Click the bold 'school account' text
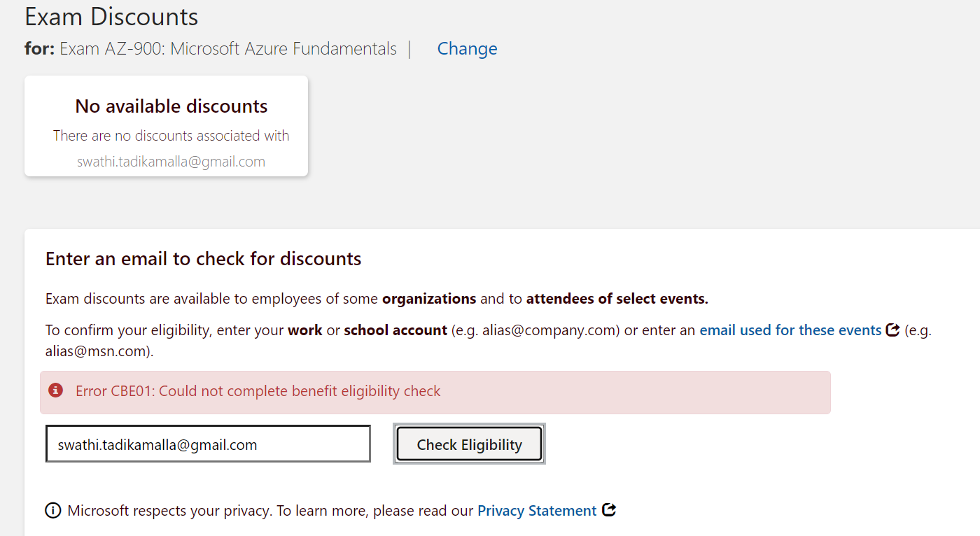The height and width of the screenshot is (536, 980). point(395,330)
